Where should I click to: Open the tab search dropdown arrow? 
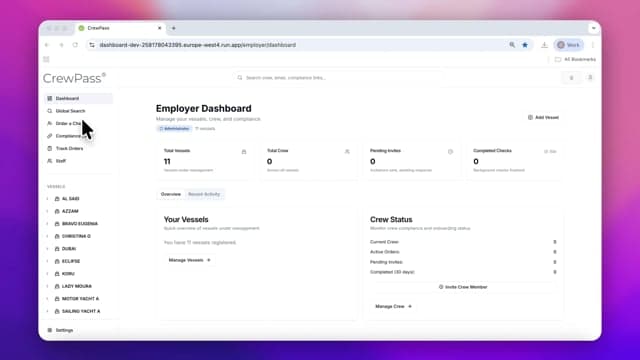click(x=593, y=28)
